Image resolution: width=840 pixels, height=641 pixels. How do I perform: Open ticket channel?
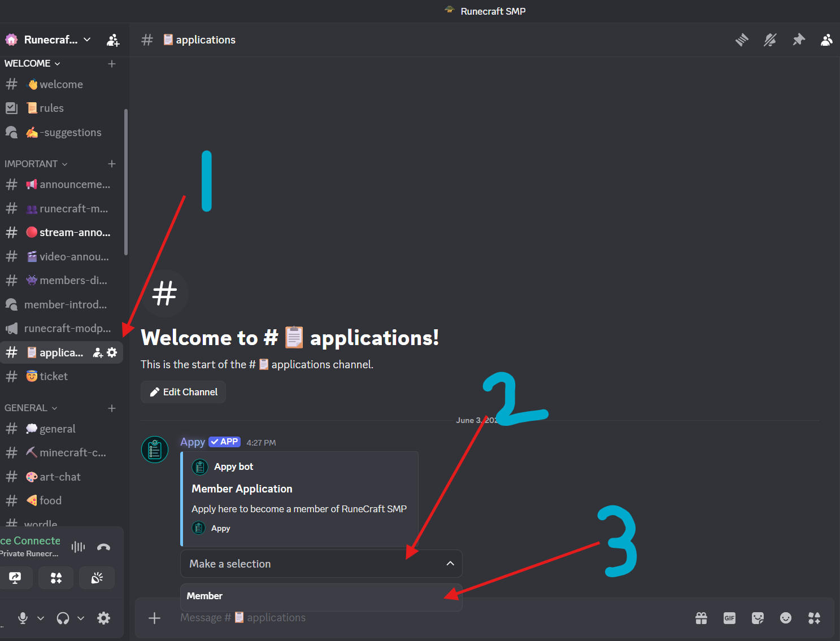(x=62, y=376)
